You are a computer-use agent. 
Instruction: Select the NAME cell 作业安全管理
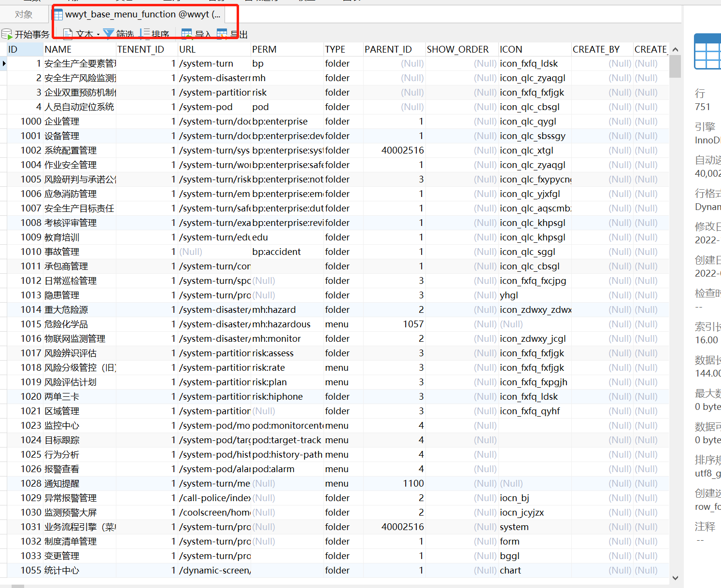[x=80, y=165]
